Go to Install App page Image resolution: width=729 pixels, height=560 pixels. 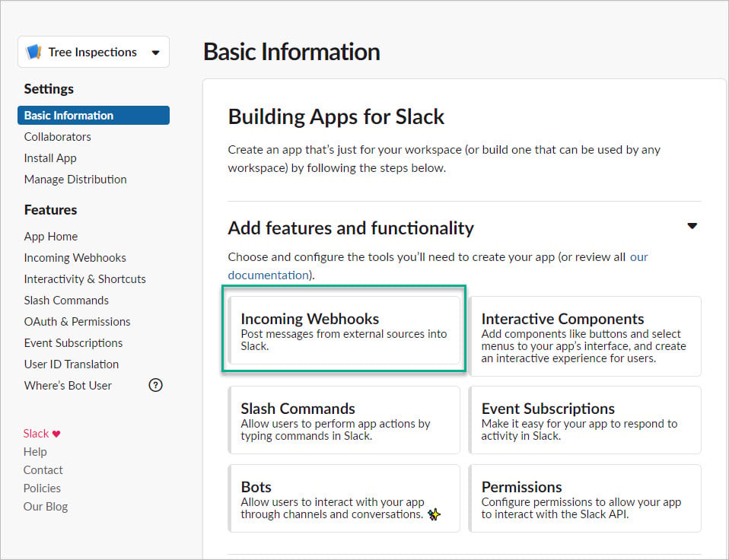[50, 158]
